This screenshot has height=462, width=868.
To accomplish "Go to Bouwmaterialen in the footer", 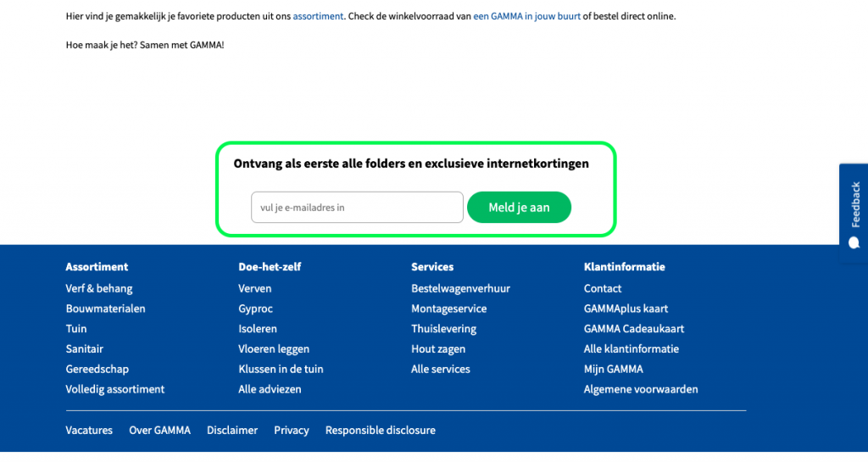I will pyautogui.click(x=105, y=309).
